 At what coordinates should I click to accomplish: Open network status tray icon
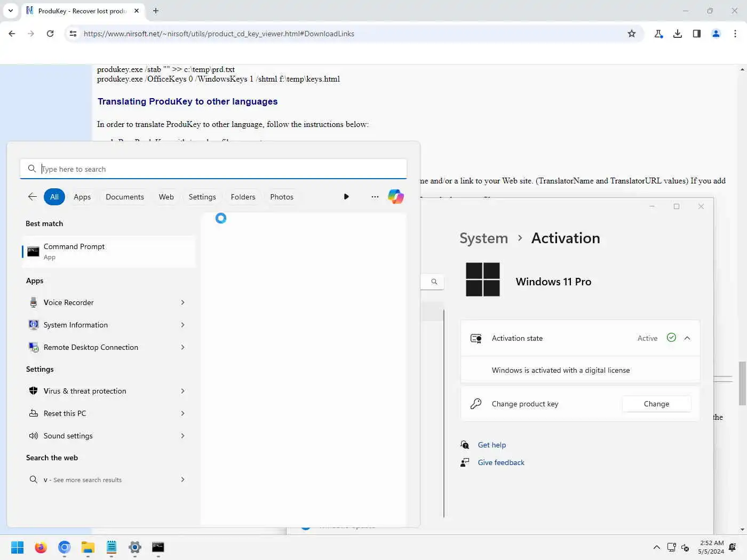[x=671, y=547]
